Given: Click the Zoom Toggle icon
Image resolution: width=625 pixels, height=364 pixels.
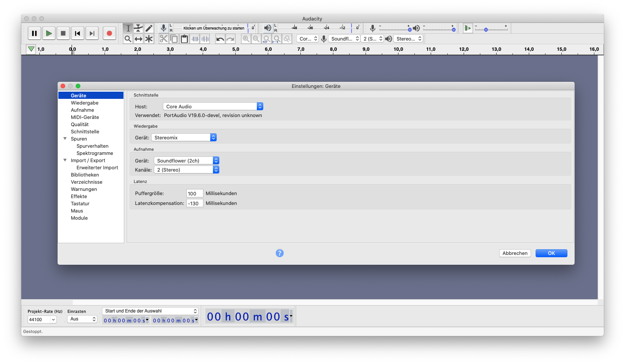Looking at the screenshot, I should tap(287, 39).
